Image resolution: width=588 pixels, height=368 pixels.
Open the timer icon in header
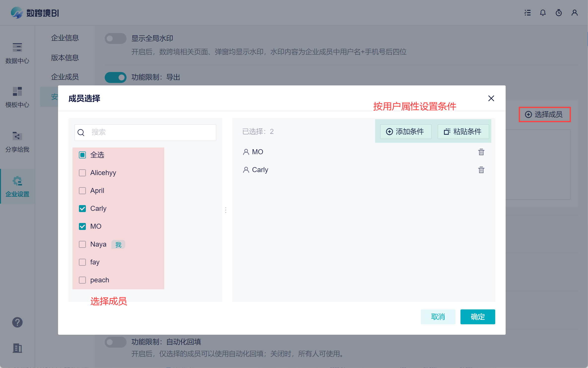[558, 13]
